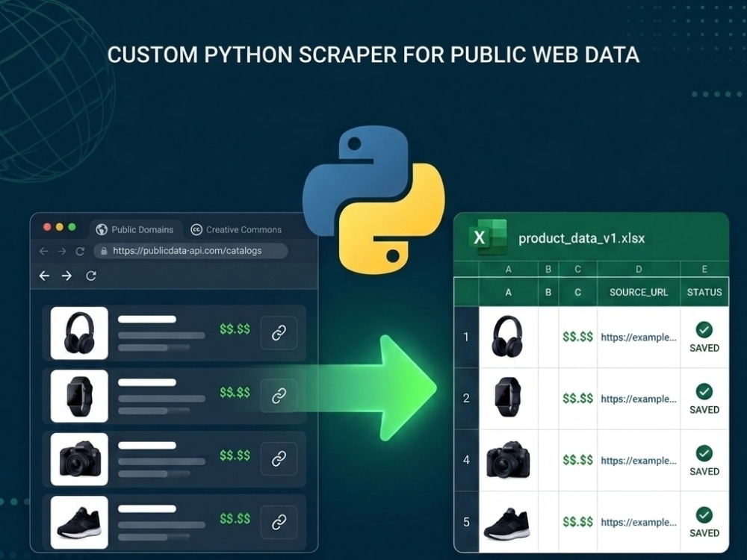Click the small reload icon beside the address bar
747x560 pixels.
tap(80, 251)
